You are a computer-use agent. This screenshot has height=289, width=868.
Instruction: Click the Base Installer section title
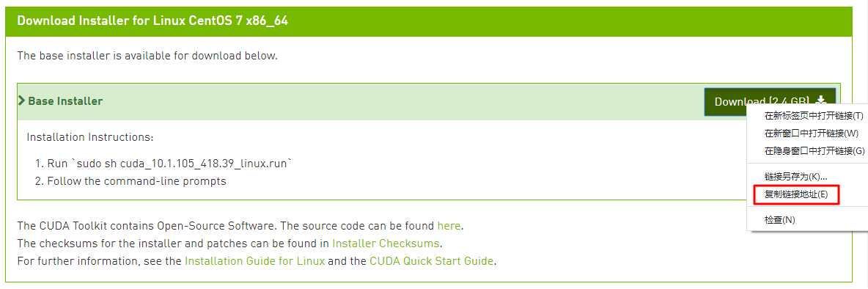click(x=65, y=101)
